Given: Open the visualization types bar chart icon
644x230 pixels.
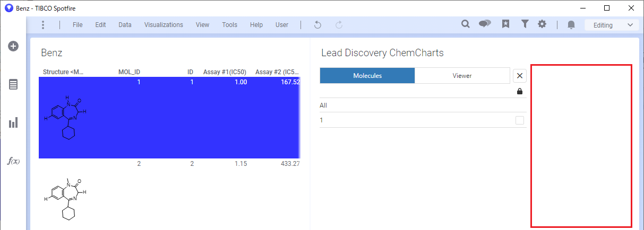Looking at the screenshot, I should [13, 122].
